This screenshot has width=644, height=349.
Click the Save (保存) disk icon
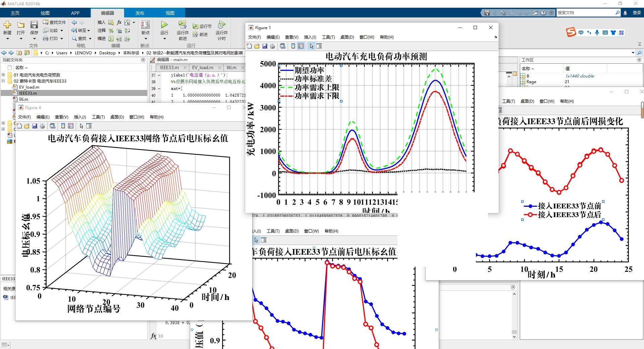click(x=34, y=25)
